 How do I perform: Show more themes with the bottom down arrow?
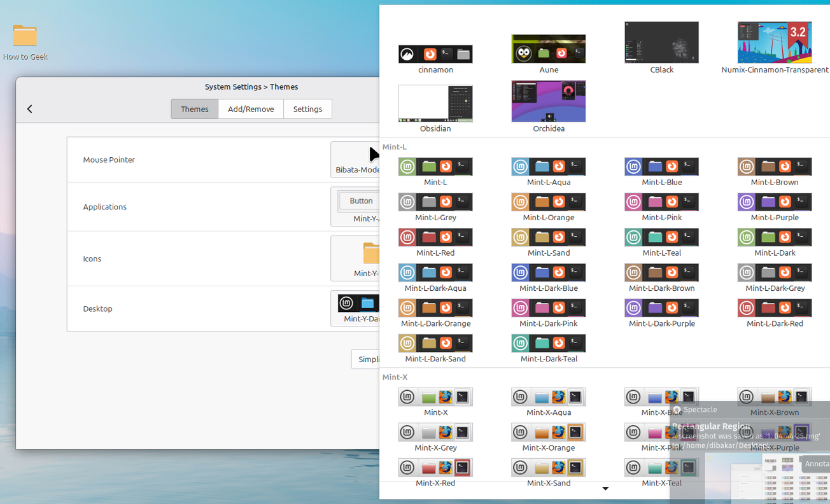[605, 489]
